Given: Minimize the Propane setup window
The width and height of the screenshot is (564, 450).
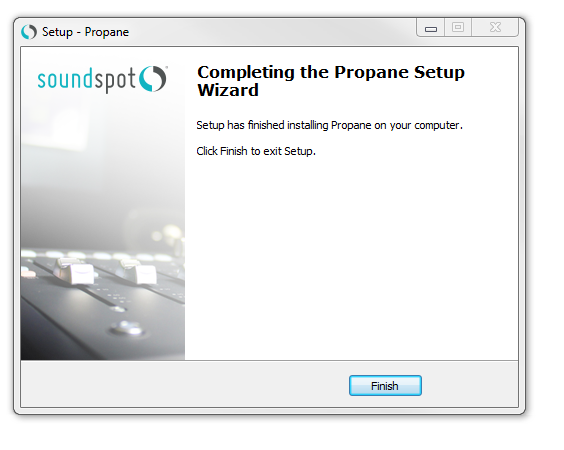Looking at the screenshot, I should (431, 28).
